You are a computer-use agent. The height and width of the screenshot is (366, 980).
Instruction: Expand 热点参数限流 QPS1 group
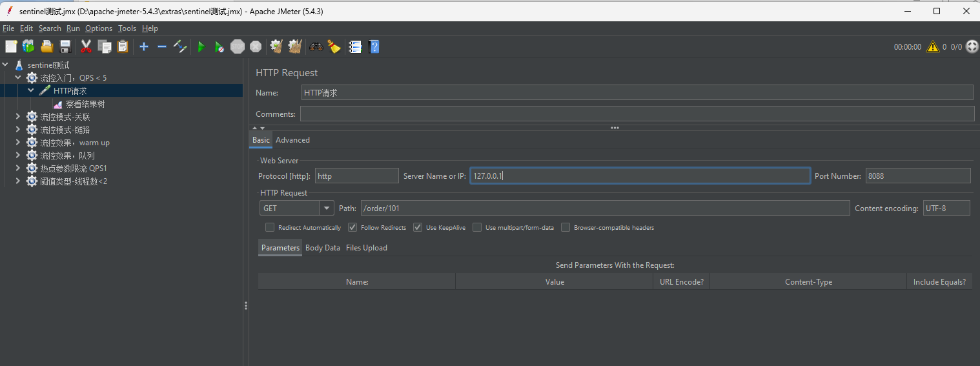pyautogui.click(x=18, y=168)
